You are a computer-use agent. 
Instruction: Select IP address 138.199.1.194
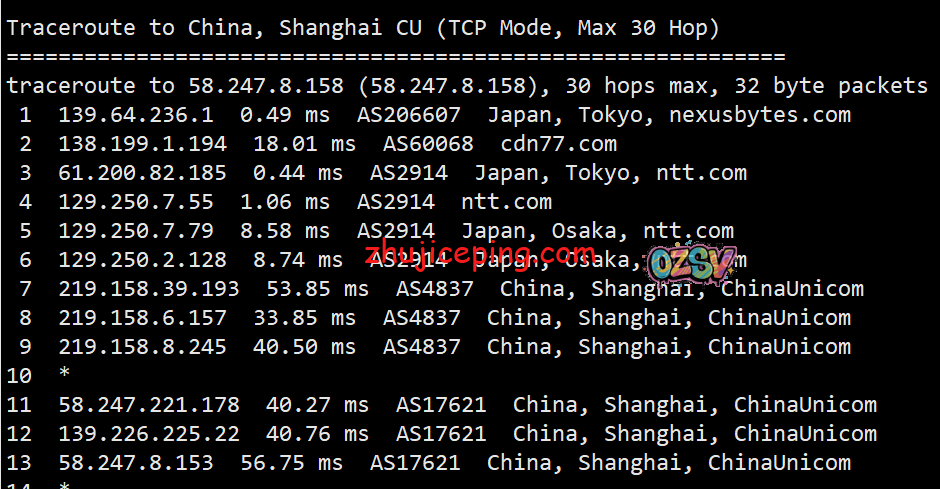pyautogui.click(x=143, y=144)
